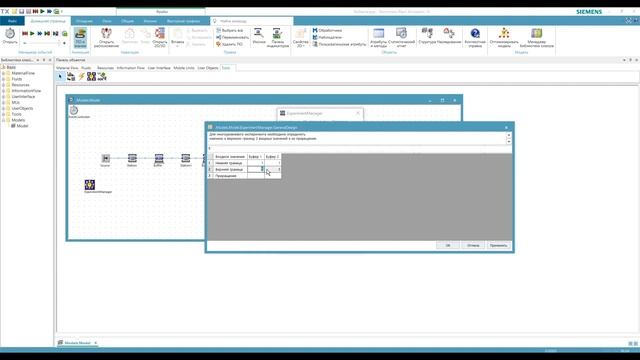Image resolution: width=640 pixels, height=360 pixels.
Task: Open the class library manager icon
Action: 536,37
